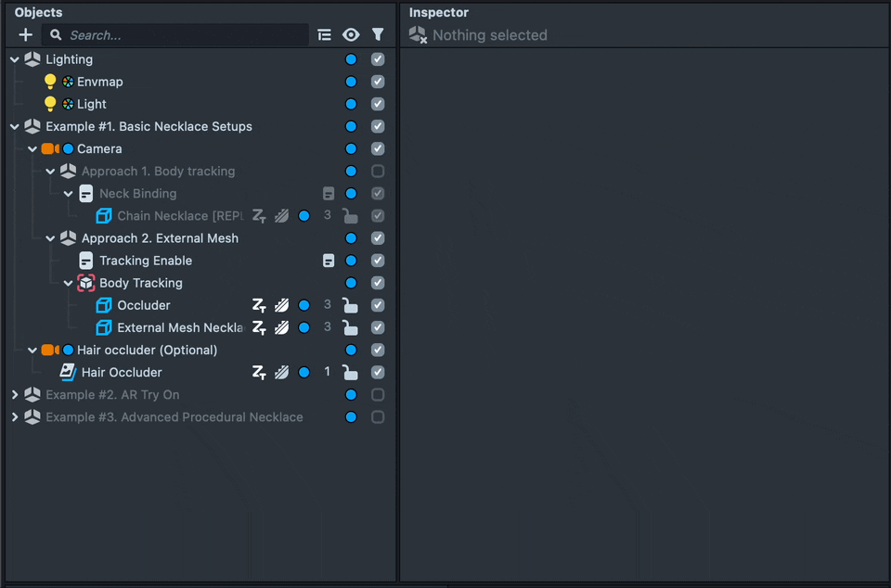Open the objects filter funnel icon
Viewport: 891px width, 588px height.
(378, 35)
